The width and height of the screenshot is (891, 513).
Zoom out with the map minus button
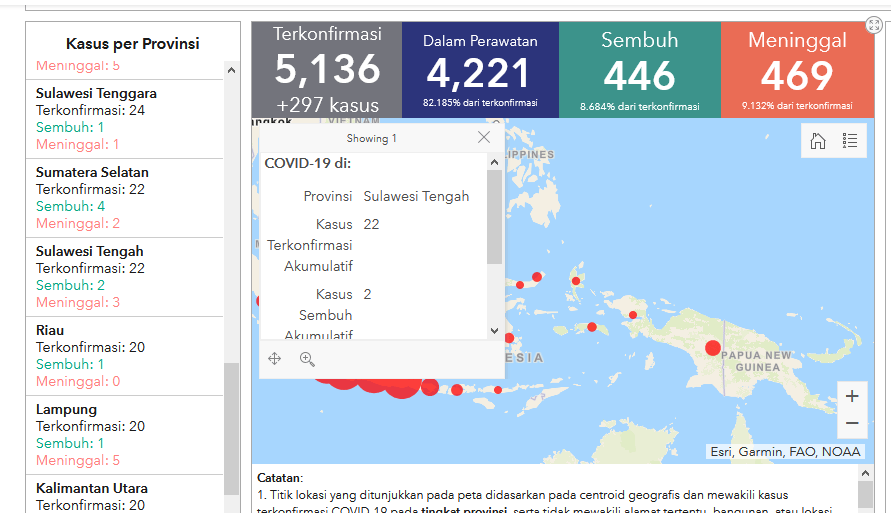pyautogui.click(x=852, y=424)
